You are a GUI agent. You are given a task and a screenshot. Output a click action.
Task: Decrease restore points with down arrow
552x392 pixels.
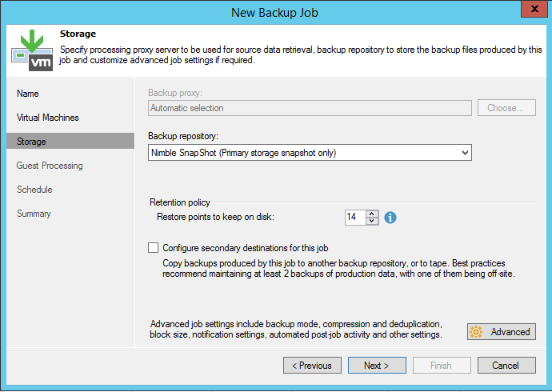point(372,221)
